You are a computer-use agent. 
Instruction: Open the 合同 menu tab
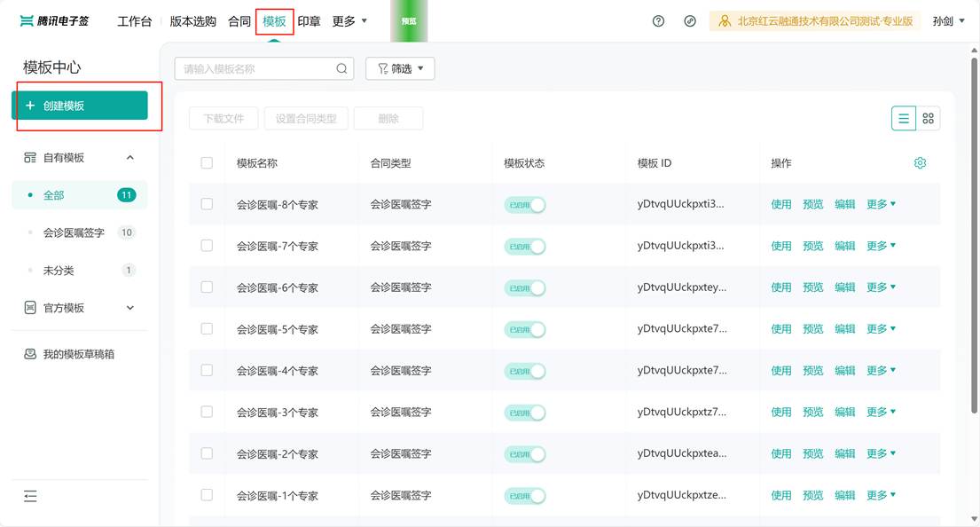pyautogui.click(x=239, y=21)
